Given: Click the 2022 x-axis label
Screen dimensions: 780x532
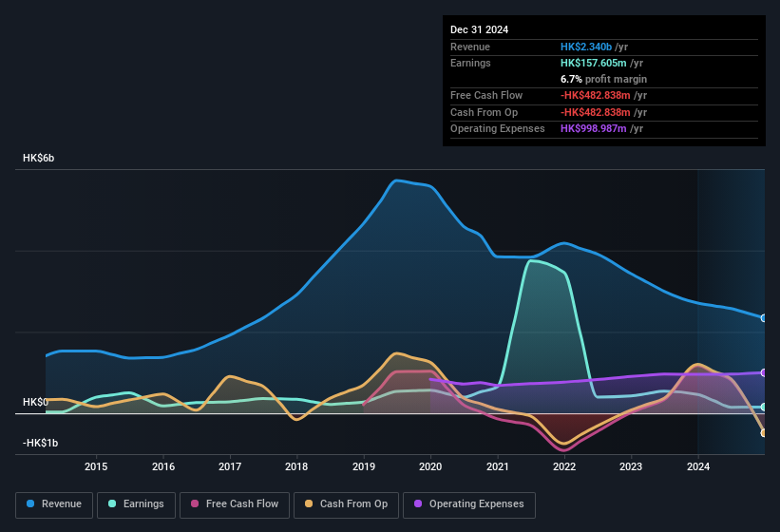Looking at the screenshot, I should (564, 466).
